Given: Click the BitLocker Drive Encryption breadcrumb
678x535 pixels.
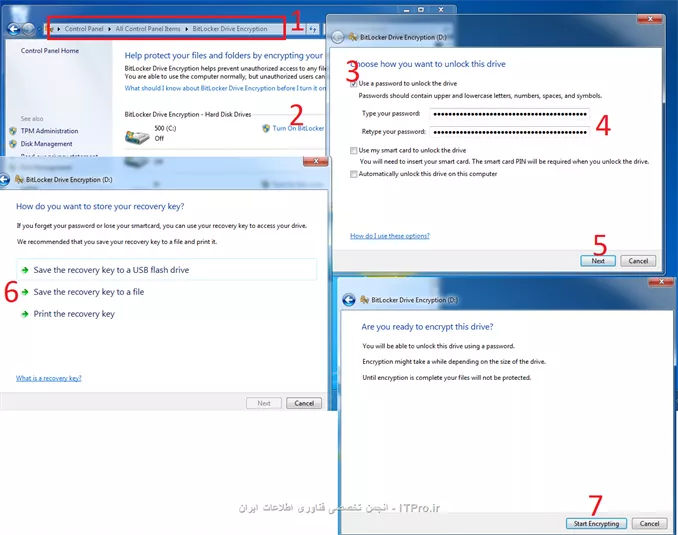Looking at the screenshot, I should (230, 29).
